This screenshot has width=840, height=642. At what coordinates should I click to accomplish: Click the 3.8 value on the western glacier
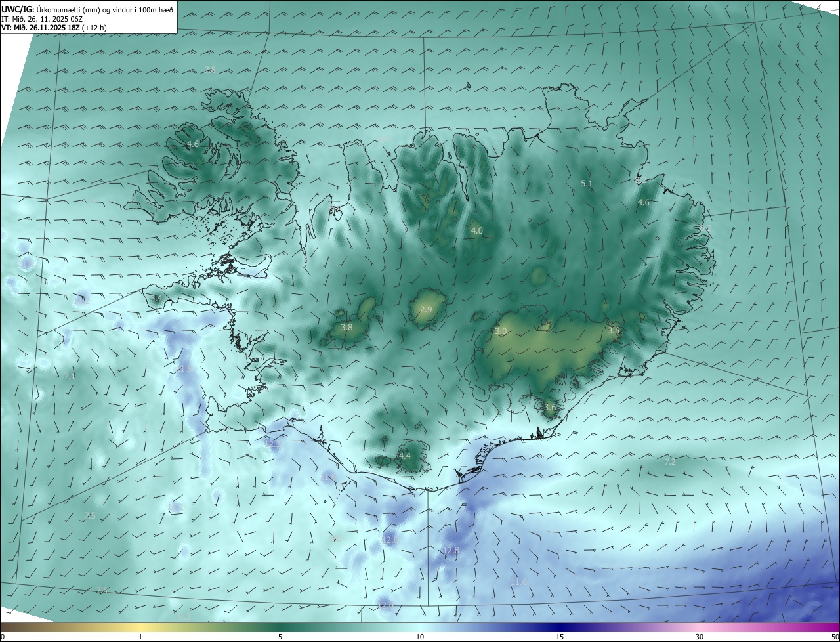(x=347, y=327)
